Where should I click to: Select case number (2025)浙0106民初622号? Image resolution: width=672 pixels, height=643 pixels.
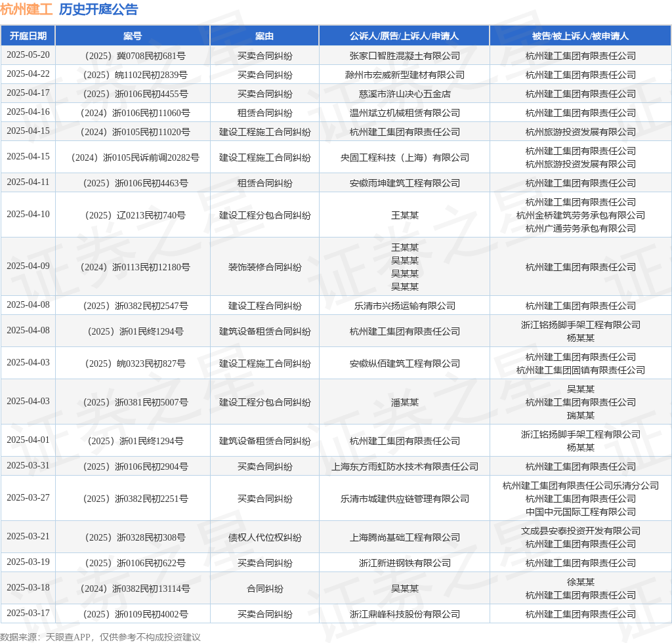coord(133,563)
